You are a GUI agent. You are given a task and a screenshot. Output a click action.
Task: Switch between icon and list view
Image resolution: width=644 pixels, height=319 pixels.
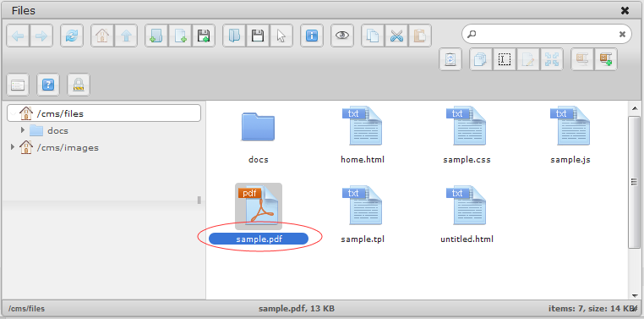coord(18,85)
